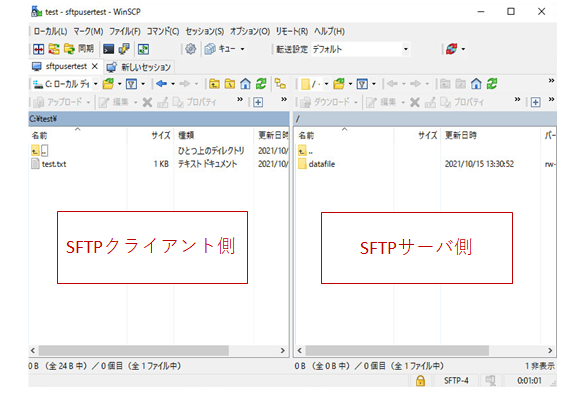Image resolution: width=581 pixels, height=401 pixels.
Task: Open in PuTTY icon
Action: coord(124,49)
